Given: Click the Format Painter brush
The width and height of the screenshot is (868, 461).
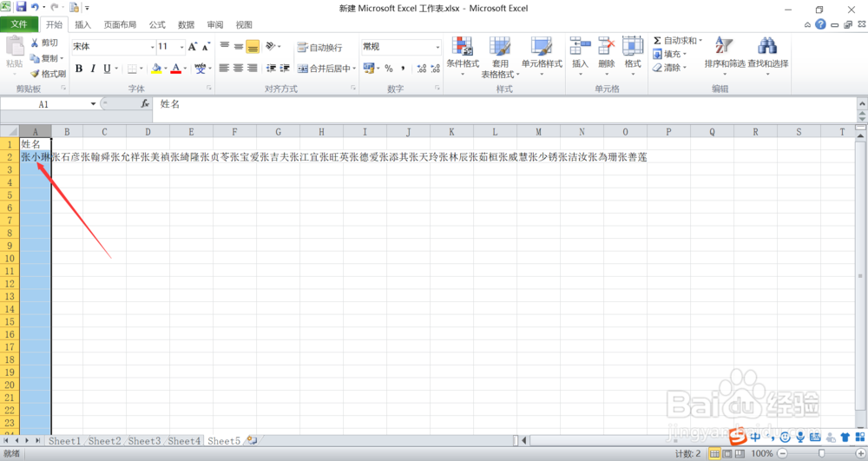Looking at the screenshot, I should [x=48, y=74].
